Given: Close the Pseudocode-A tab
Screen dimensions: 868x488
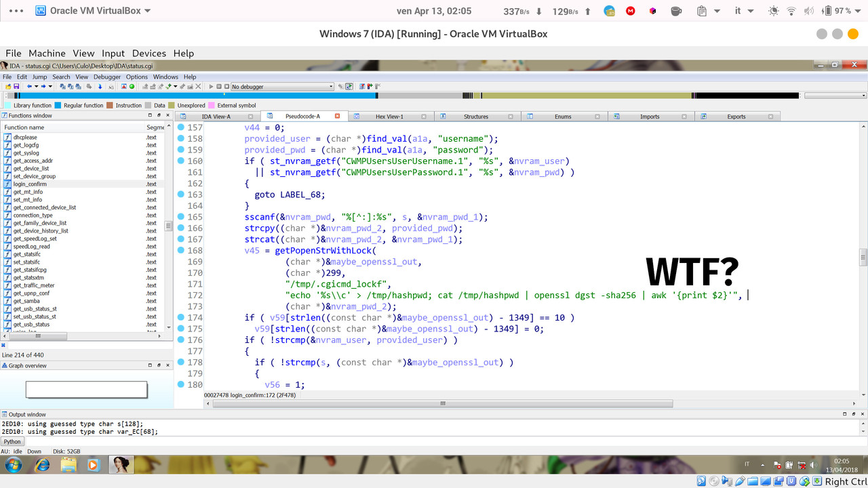Looking at the screenshot, I should point(337,117).
